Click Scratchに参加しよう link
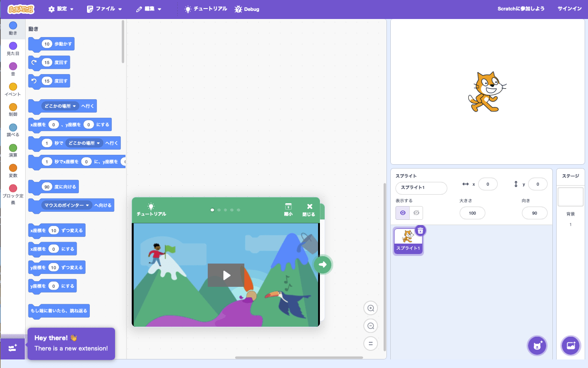The image size is (588, 368). 521,9
